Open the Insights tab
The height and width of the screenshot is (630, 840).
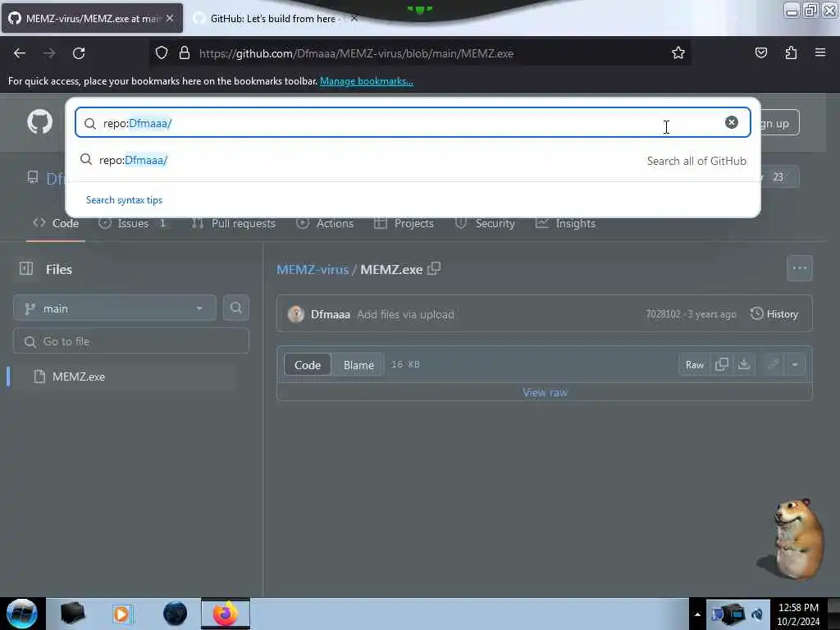pos(566,223)
